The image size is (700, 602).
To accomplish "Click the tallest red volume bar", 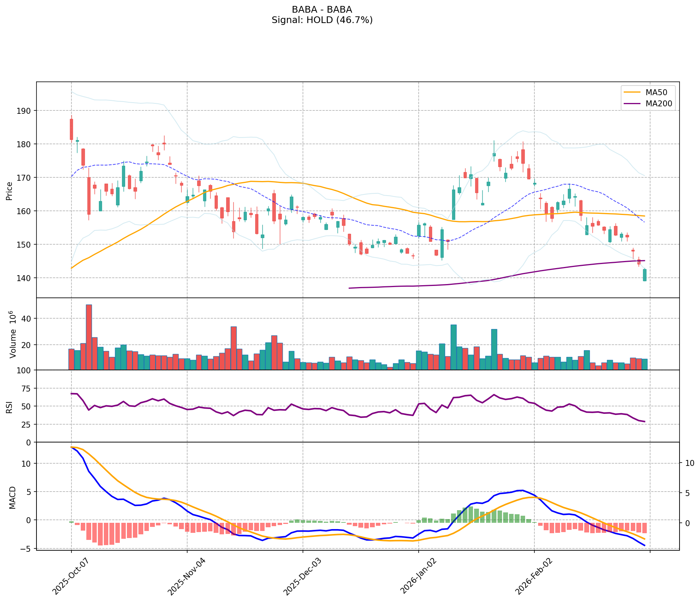I will (x=89, y=337).
